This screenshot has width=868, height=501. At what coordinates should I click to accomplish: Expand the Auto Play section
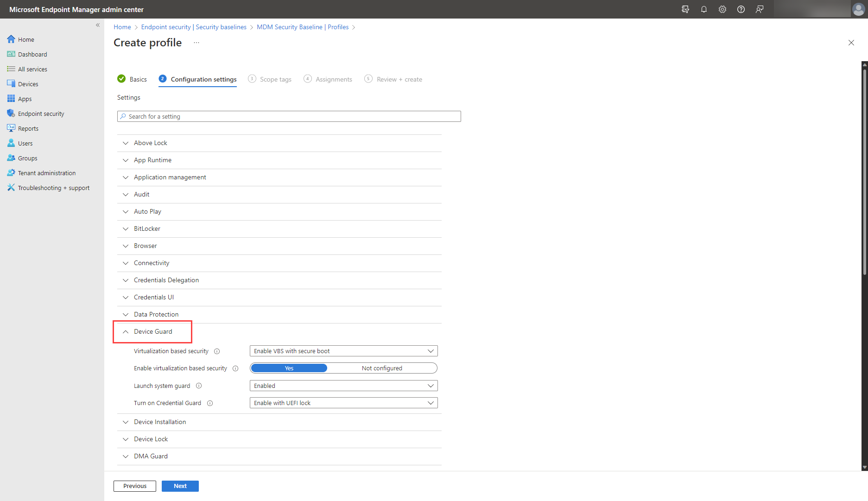279,211
